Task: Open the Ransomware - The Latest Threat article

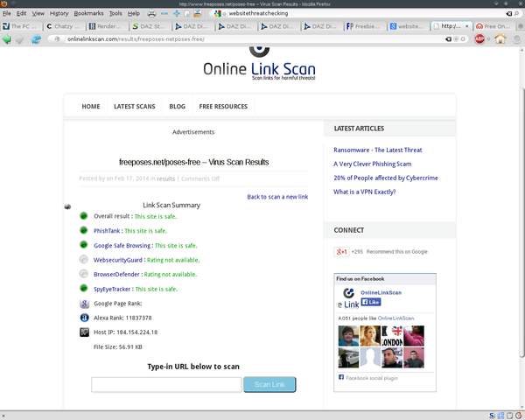Action: 378,150
